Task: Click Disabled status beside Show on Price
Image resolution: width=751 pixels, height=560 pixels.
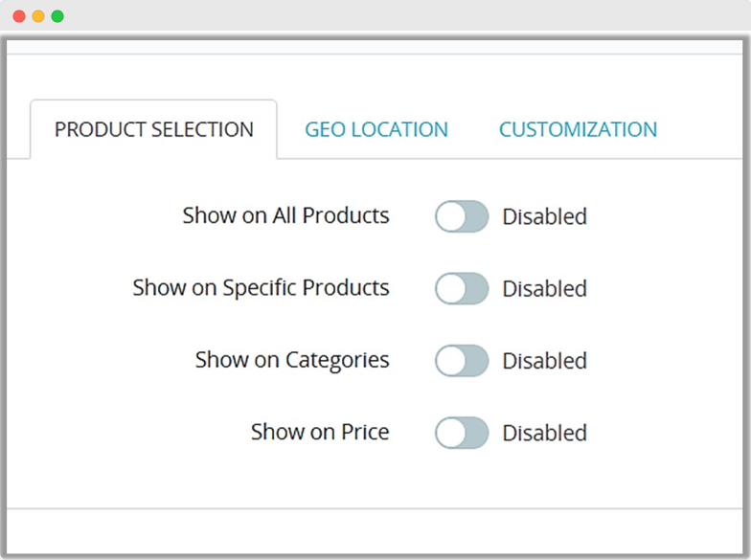Action: point(544,434)
